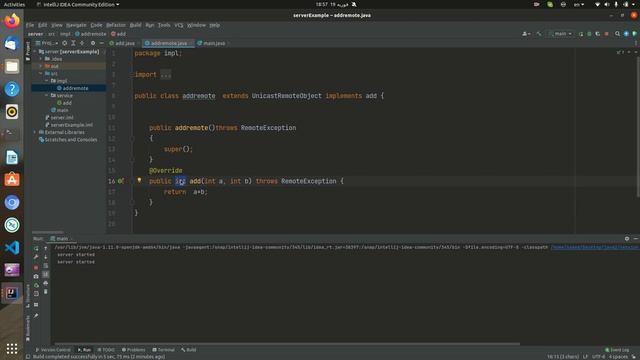
Task: Open the Terminal tool window
Action: (x=163, y=350)
